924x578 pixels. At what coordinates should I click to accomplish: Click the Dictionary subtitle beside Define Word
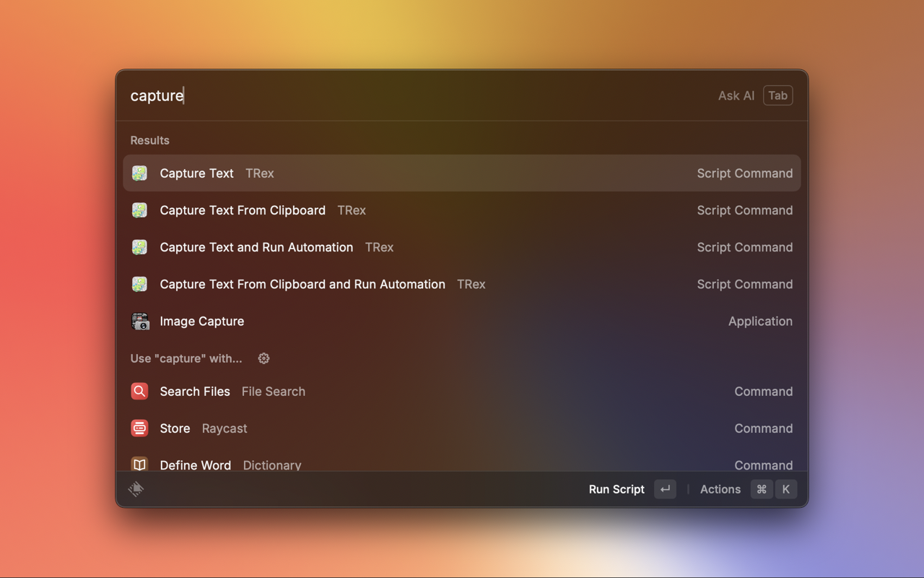pos(272,465)
